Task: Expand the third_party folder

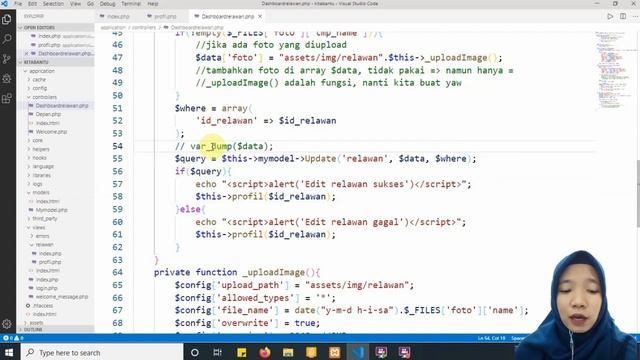Action: click(x=44, y=219)
